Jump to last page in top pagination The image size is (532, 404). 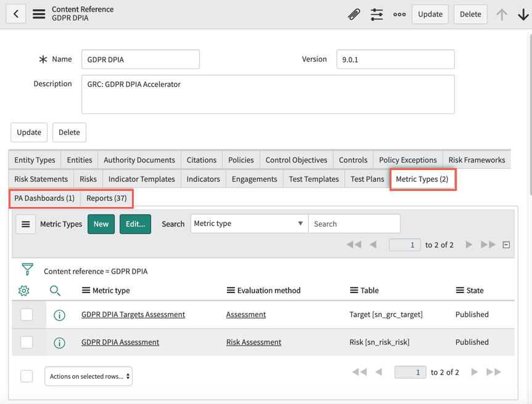point(488,244)
